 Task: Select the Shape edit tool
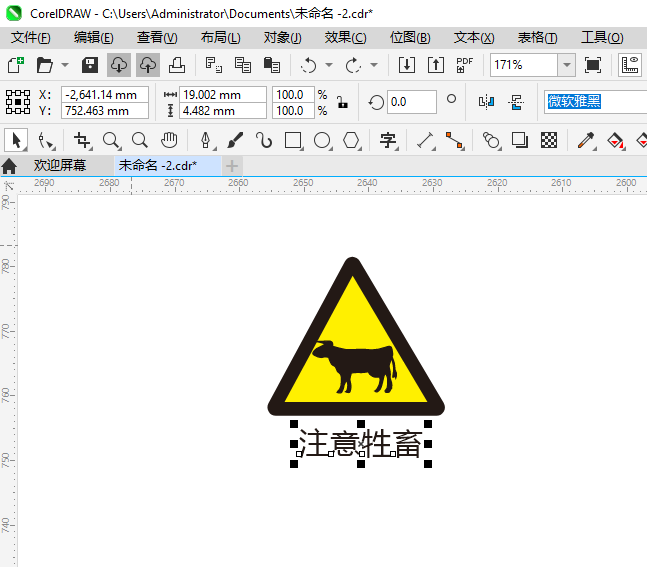(x=45, y=140)
